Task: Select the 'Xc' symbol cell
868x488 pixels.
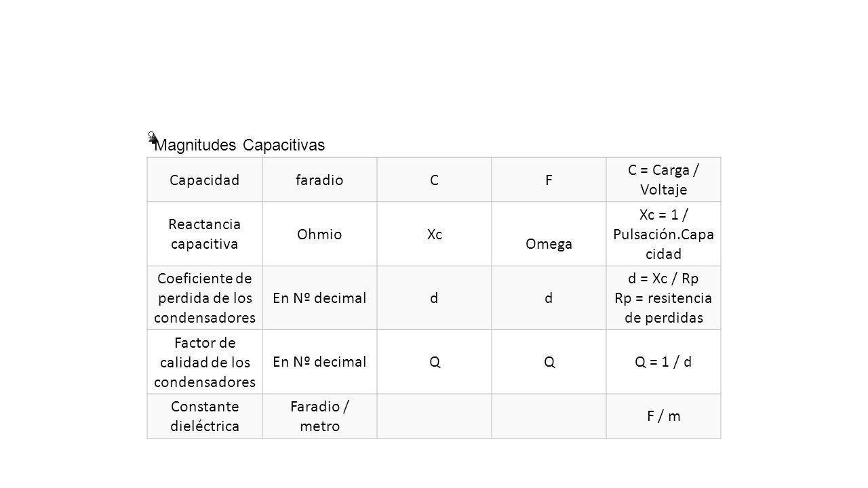Action: click(435, 234)
